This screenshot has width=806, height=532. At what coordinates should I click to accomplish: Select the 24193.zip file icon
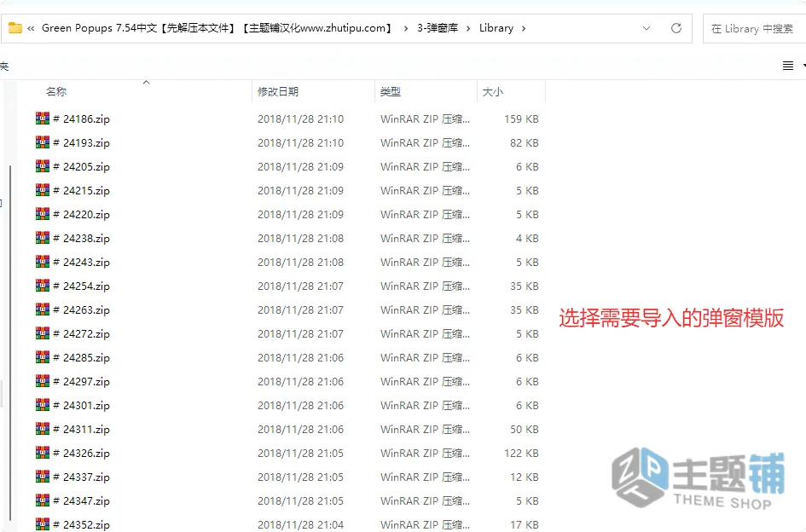(43, 142)
